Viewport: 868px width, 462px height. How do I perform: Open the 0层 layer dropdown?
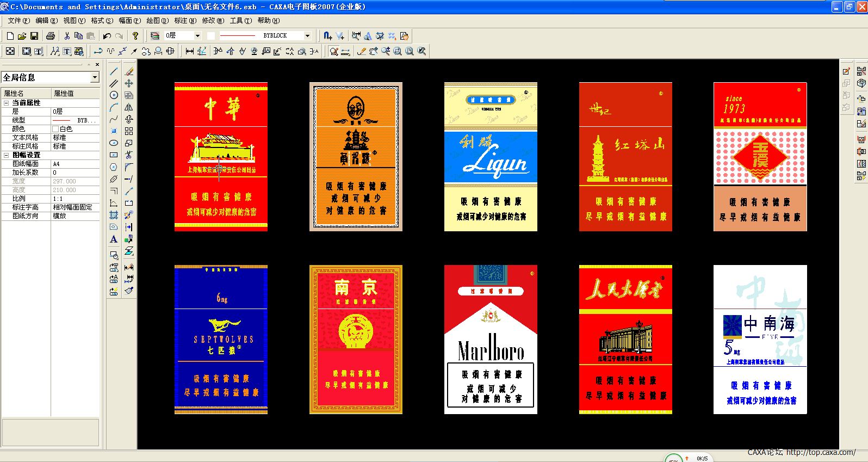pos(197,36)
